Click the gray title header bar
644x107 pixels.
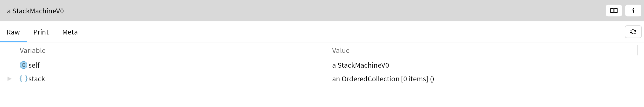pos(322,11)
